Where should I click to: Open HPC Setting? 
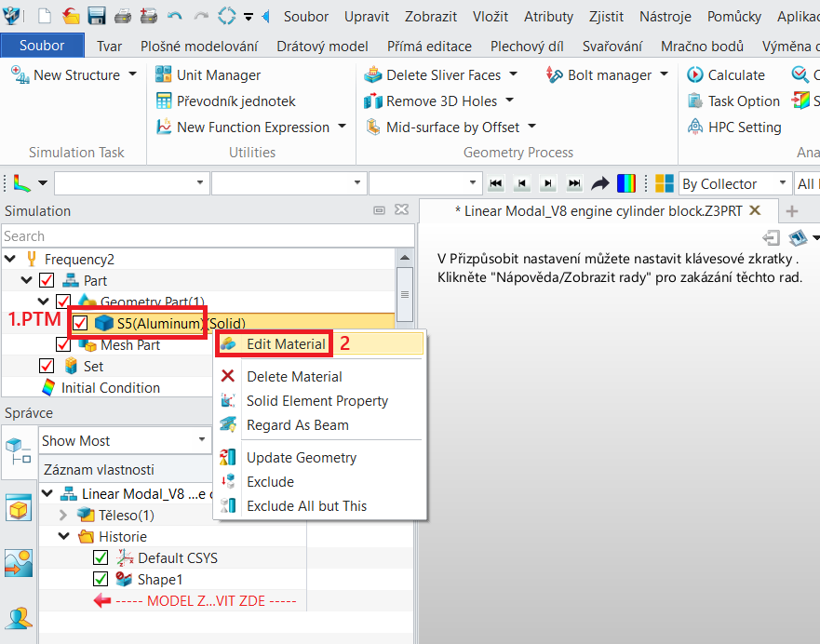tap(733, 127)
